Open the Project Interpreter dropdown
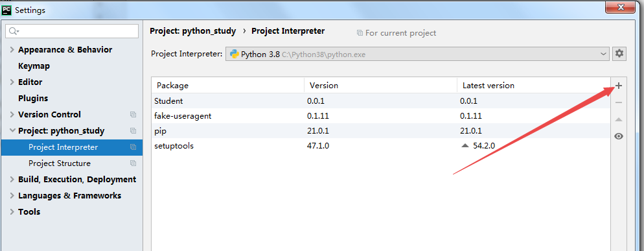The image size is (644, 251). 417,54
